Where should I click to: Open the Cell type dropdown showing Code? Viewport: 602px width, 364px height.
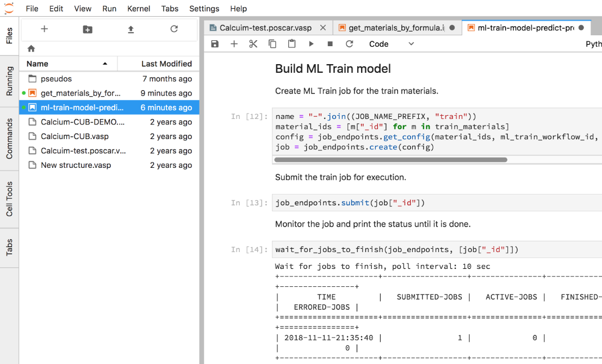391,43
